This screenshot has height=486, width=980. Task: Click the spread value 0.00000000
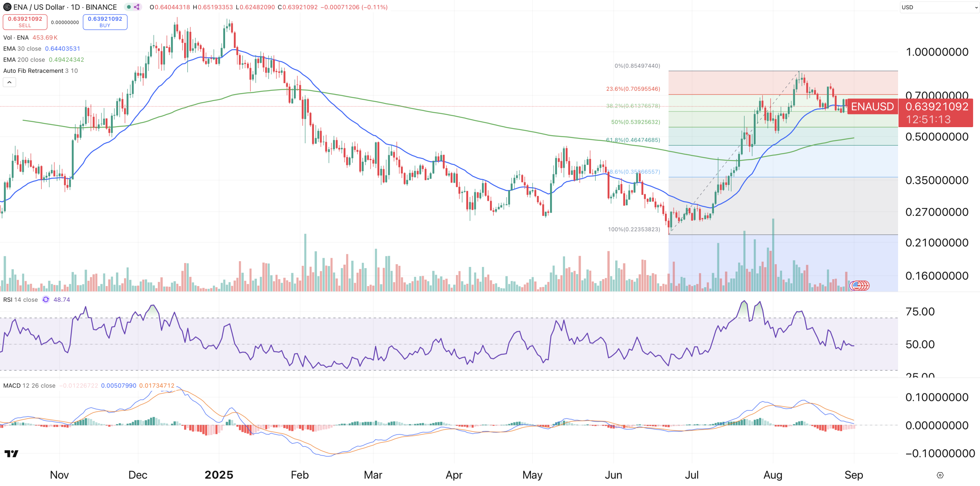[65, 22]
